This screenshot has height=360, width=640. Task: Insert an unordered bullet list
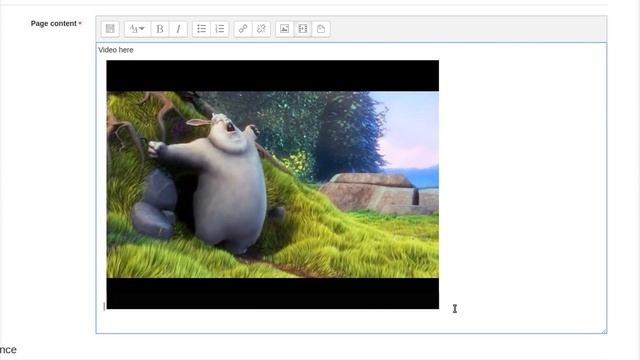click(x=202, y=29)
